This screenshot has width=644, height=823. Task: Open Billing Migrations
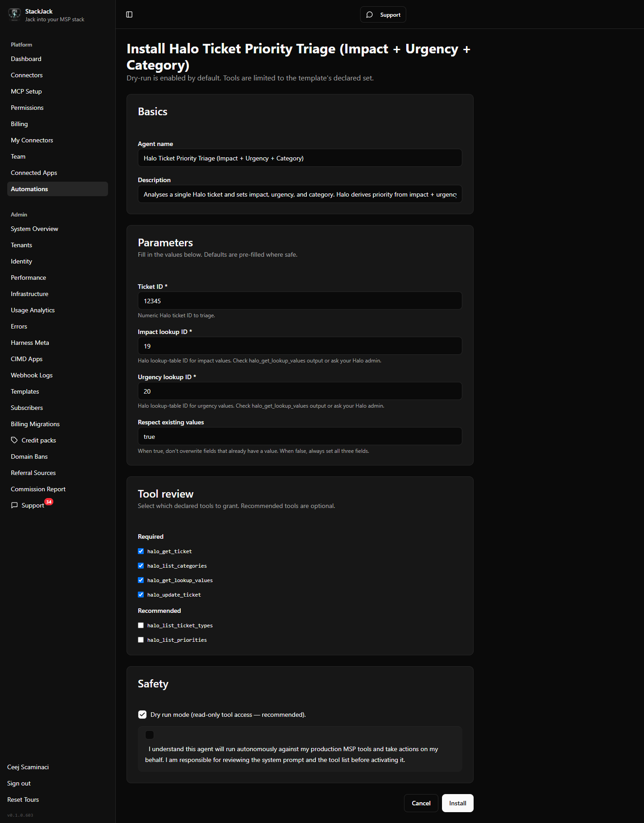coord(57,424)
